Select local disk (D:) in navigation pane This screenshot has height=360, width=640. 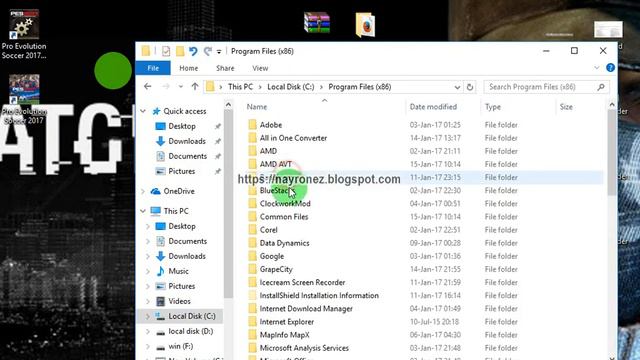(x=191, y=331)
